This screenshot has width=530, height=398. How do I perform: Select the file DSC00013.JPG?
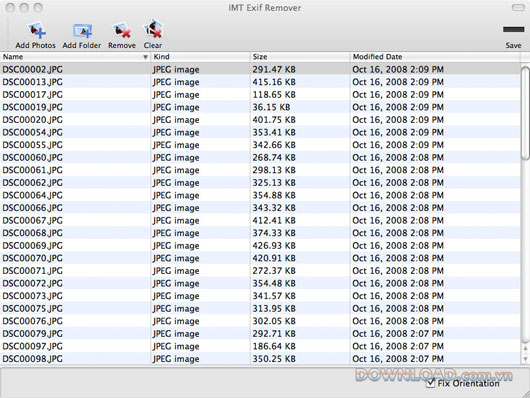pyautogui.click(x=260, y=82)
